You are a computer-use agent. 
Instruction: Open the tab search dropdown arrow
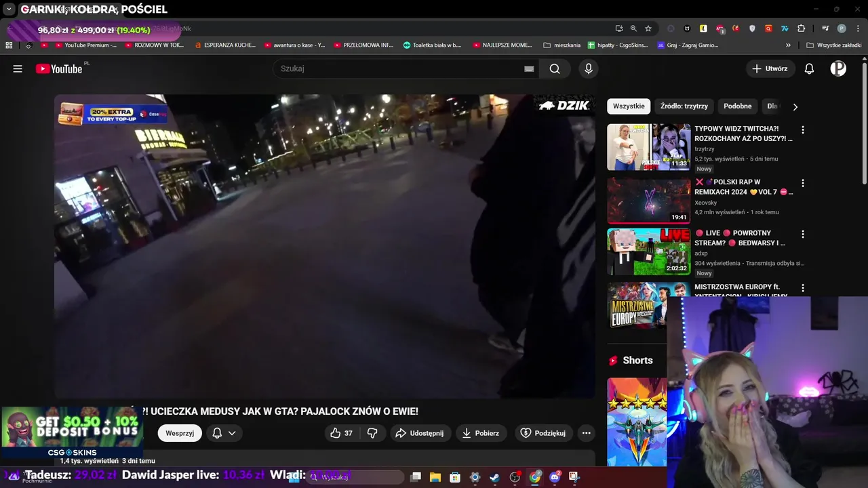[x=9, y=9]
